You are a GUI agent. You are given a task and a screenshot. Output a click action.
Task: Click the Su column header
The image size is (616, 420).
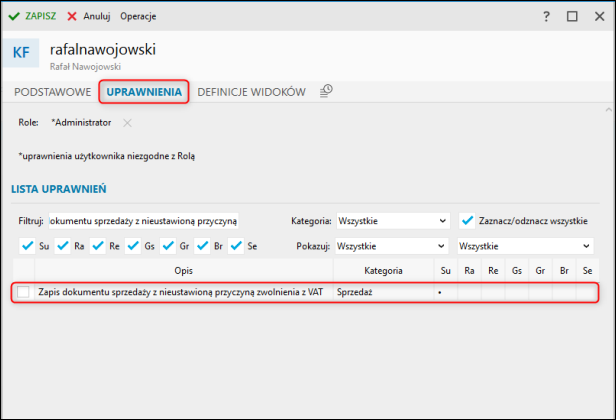(446, 271)
